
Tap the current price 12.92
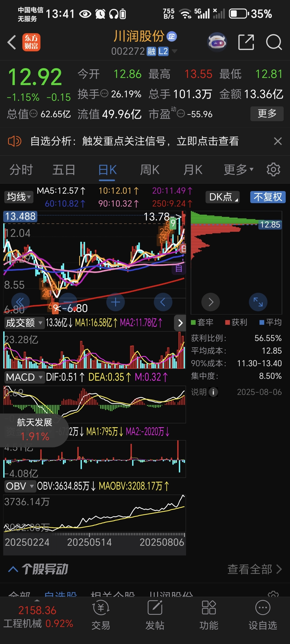(35, 77)
